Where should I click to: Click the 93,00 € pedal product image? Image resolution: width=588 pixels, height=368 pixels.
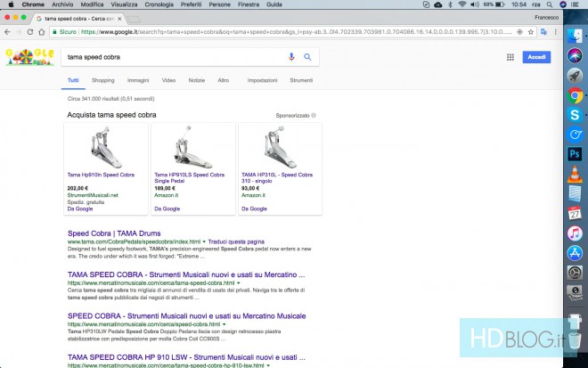click(280, 147)
